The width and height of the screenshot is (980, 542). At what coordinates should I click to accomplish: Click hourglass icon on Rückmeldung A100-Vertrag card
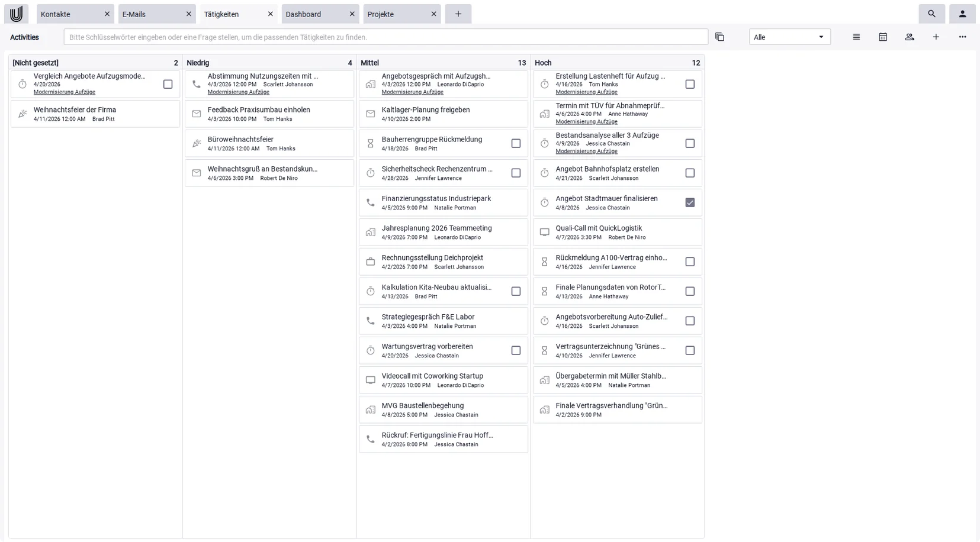[545, 262]
